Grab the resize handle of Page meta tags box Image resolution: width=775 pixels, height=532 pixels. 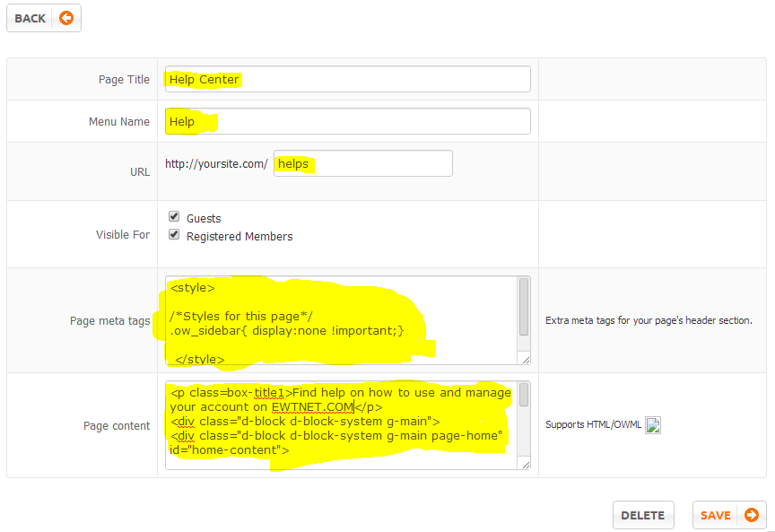(524, 359)
